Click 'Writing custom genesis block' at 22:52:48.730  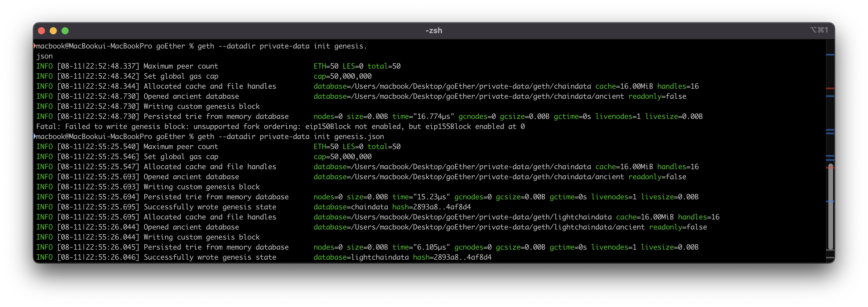coord(201,106)
